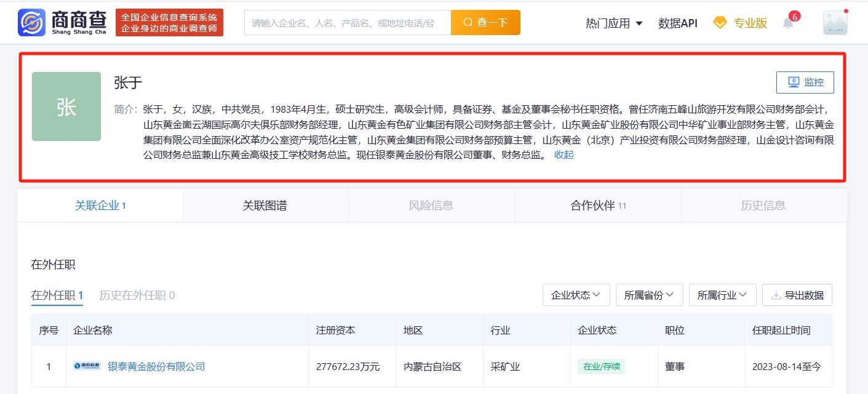Click the green 张 avatar tile
The image size is (868, 394).
(66, 107)
